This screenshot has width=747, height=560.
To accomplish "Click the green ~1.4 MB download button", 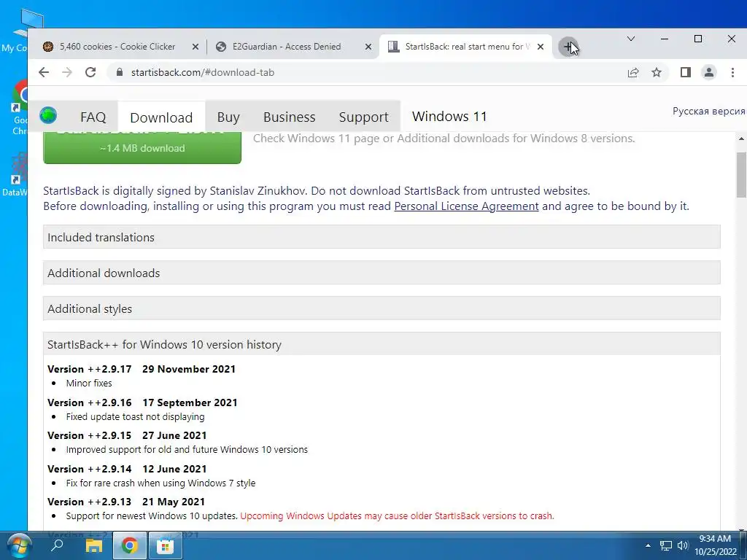I will tap(142, 147).
